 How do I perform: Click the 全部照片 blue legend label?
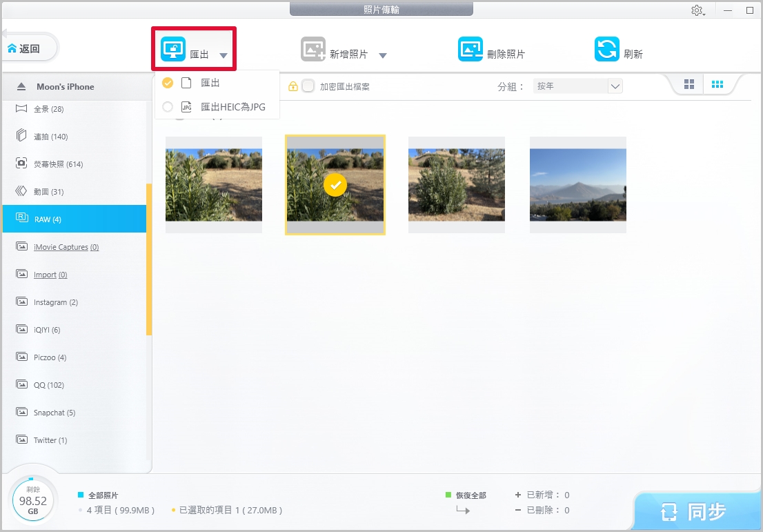click(x=103, y=495)
